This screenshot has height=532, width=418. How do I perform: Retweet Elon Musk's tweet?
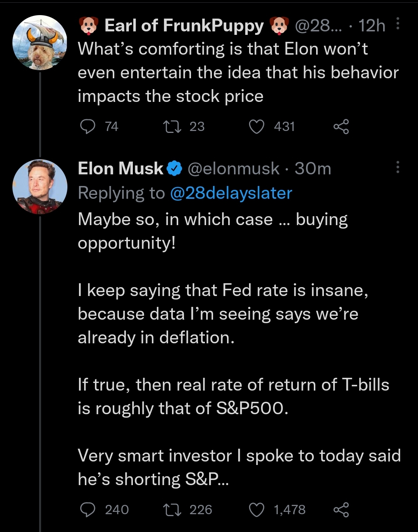(170, 510)
